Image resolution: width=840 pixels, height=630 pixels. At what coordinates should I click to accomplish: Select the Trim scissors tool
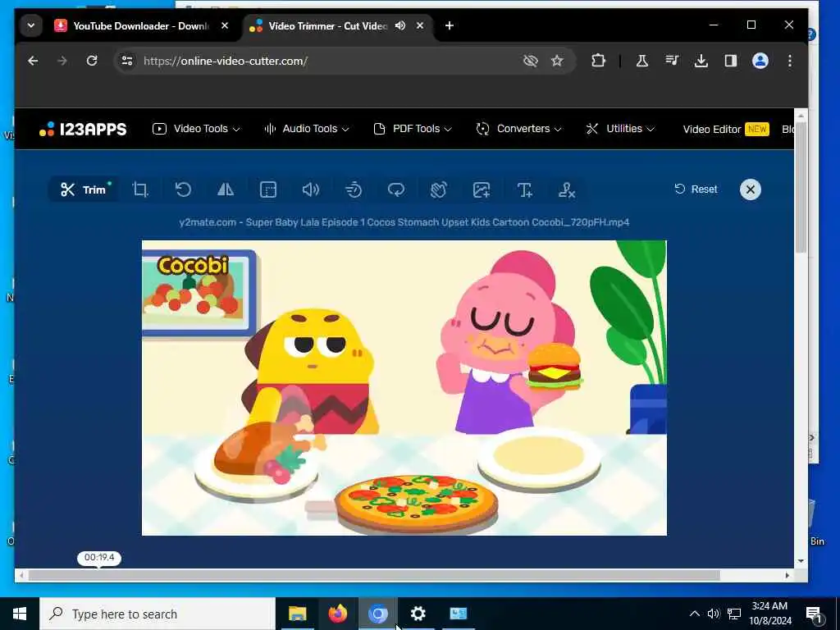[84, 189]
